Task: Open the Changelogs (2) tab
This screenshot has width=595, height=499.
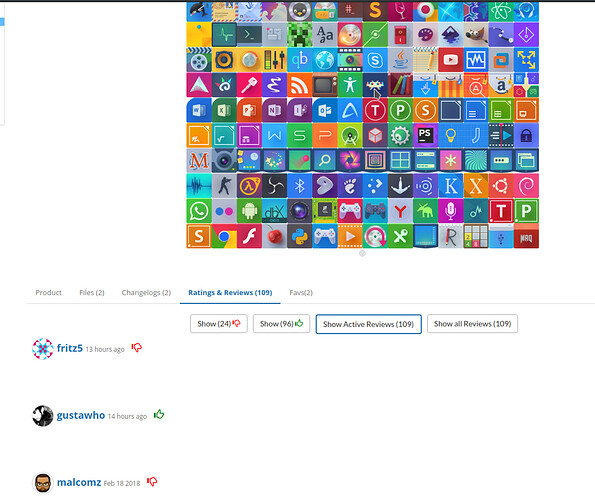Action: click(146, 293)
